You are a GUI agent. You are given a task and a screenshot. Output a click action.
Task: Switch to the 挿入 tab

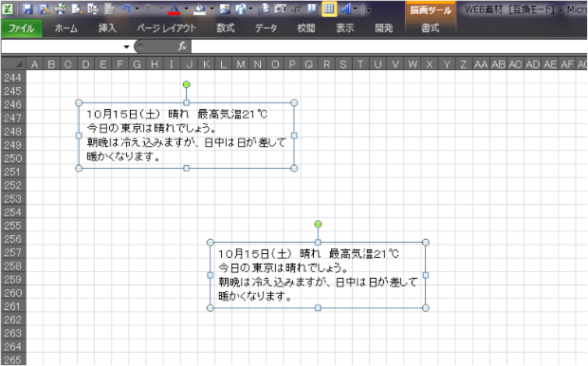pos(107,28)
